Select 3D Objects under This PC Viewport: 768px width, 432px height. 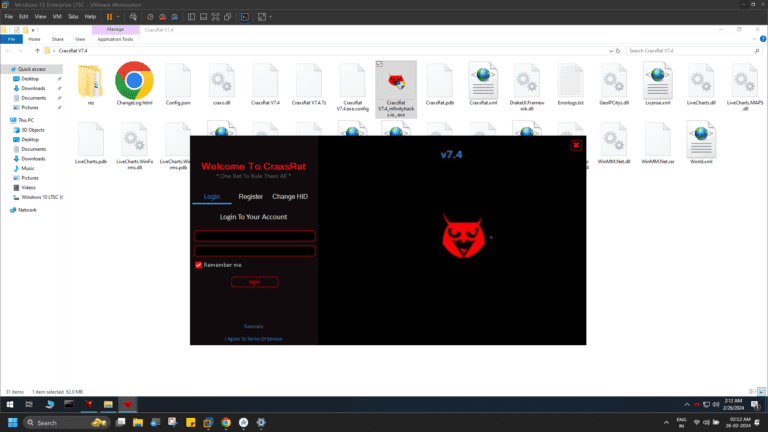coord(32,130)
